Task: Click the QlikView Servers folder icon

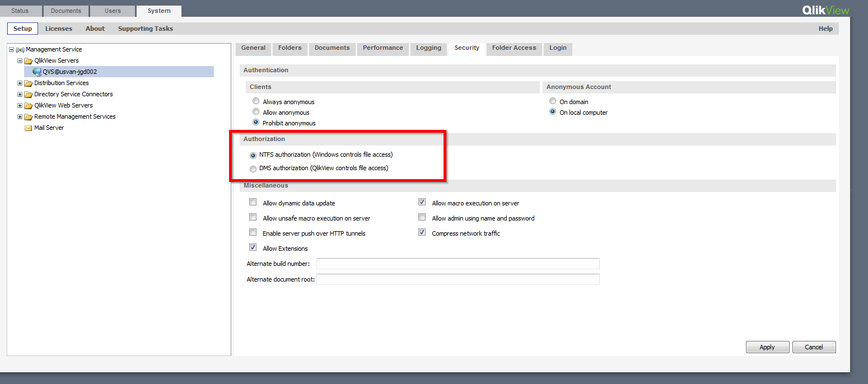Action: pos(28,60)
